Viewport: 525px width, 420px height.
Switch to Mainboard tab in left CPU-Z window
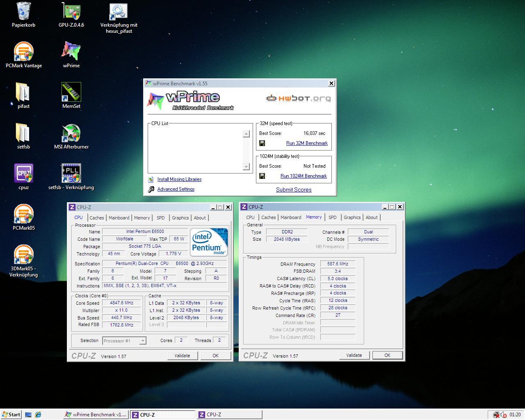coord(119,218)
